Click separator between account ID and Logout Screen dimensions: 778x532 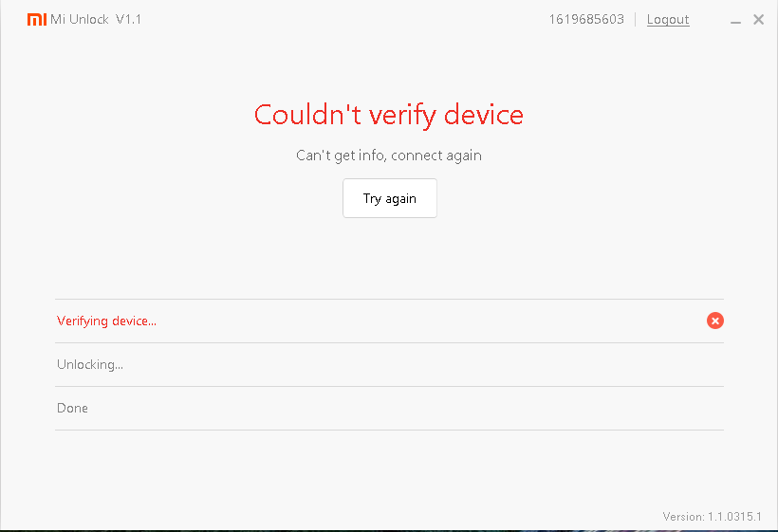pos(636,20)
